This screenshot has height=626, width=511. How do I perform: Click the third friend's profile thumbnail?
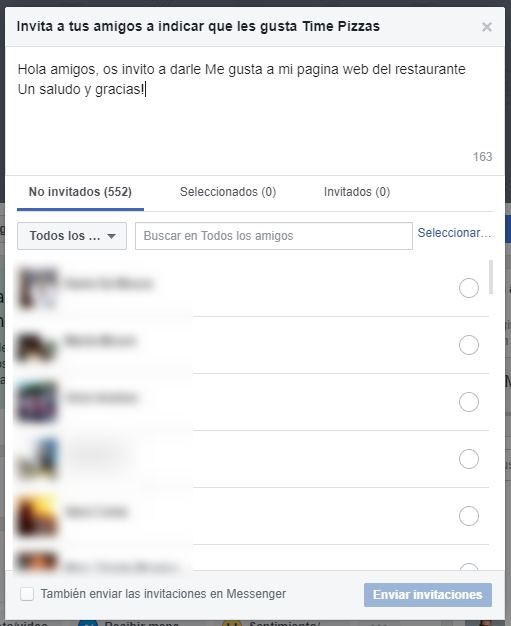tap(37, 402)
